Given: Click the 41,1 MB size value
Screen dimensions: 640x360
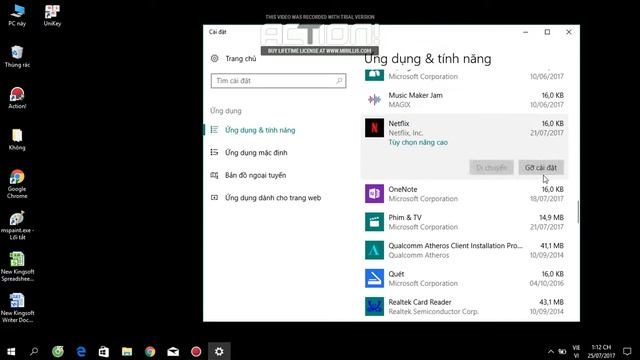Looking at the screenshot, I should coord(552,246).
